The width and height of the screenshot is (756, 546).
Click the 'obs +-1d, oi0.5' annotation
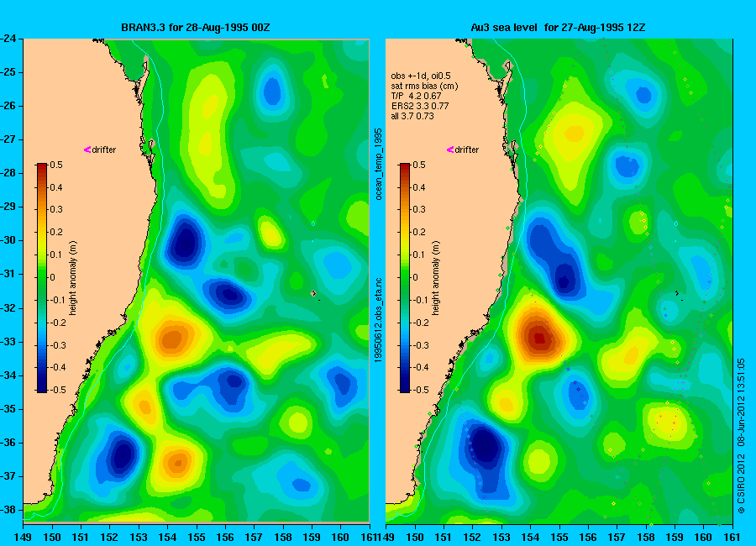(x=421, y=76)
